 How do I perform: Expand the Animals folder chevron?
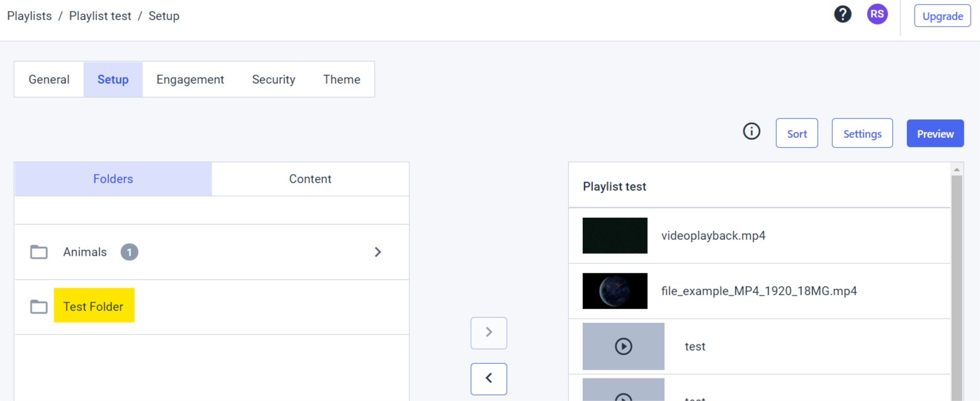tap(378, 252)
